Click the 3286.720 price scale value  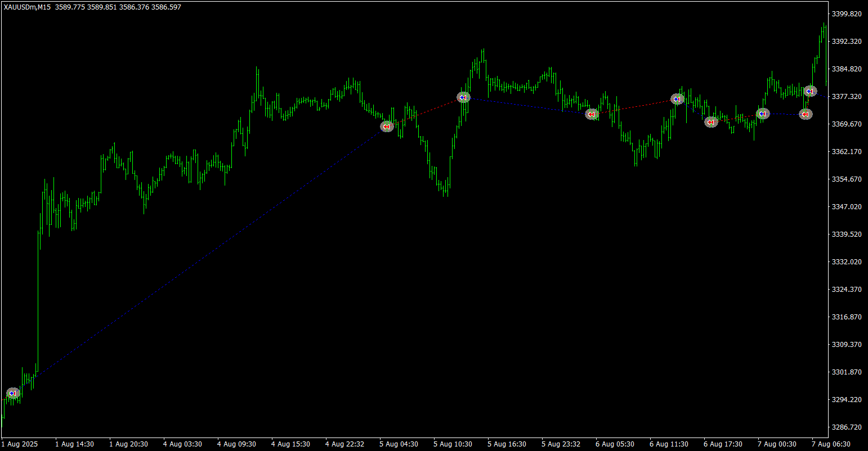pyautogui.click(x=846, y=427)
